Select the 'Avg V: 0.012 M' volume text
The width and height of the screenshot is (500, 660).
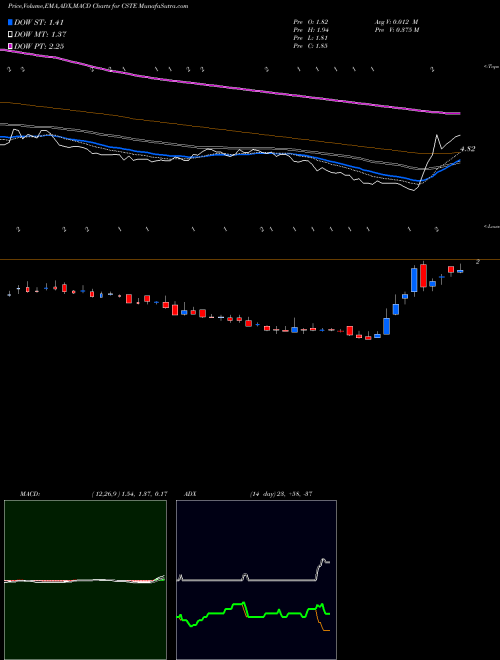[396, 21]
